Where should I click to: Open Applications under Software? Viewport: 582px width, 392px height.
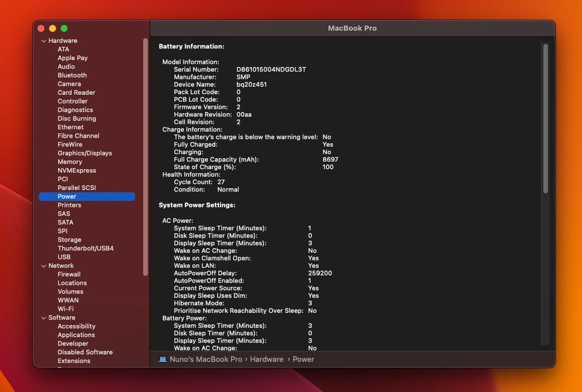76,335
